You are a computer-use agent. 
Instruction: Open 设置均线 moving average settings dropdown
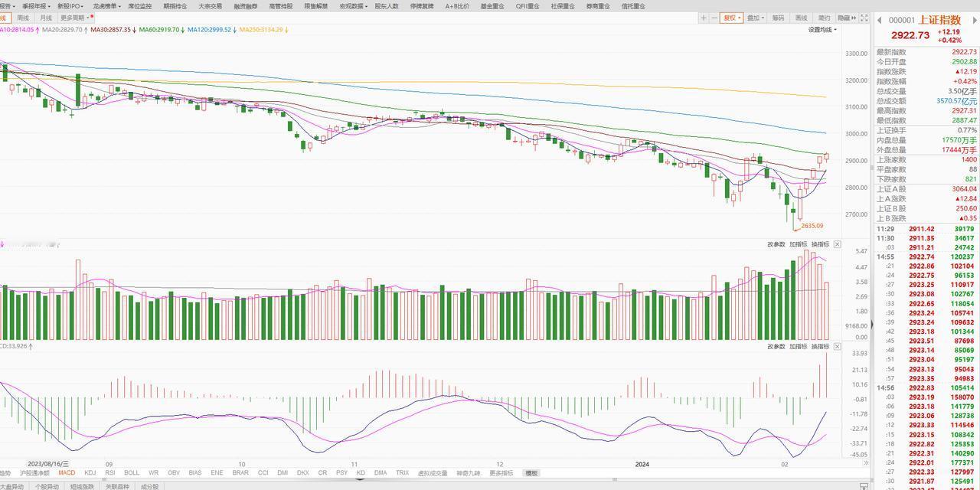click(x=822, y=30)
